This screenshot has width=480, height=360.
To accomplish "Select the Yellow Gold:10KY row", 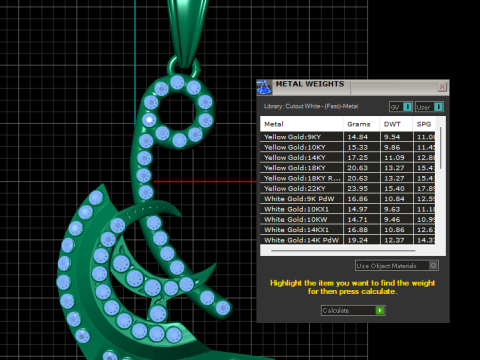I will 348,147.
